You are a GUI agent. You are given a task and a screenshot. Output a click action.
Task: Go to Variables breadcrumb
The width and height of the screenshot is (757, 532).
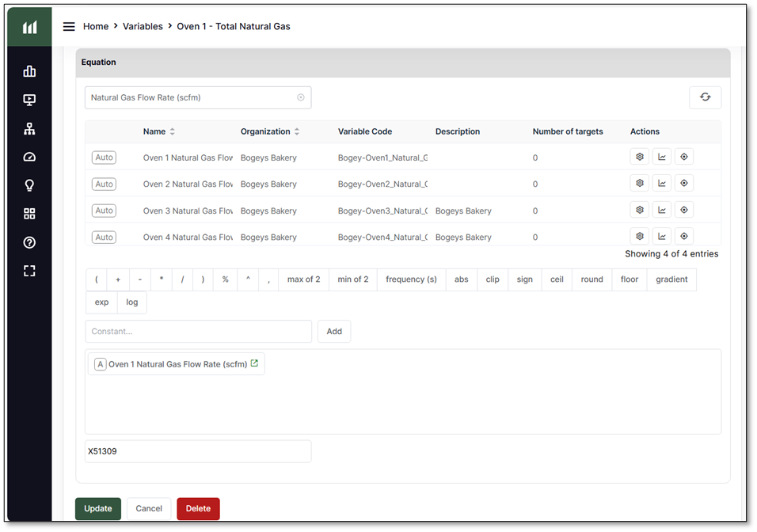(143, 27)
